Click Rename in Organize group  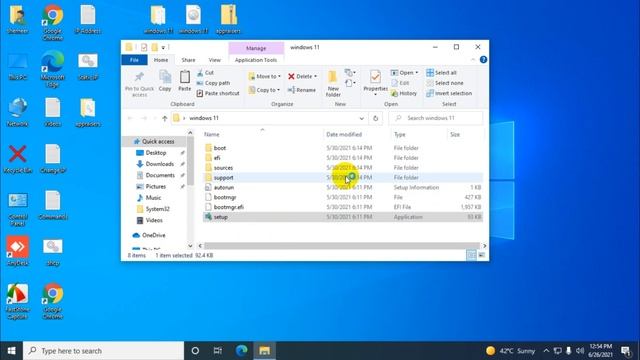coord(302,90)
